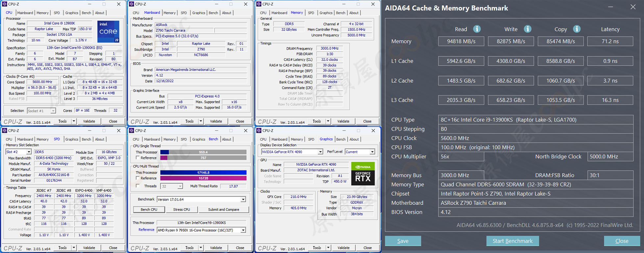
Task: Click the Z790 Taichi Carrara model field
Action: 184,30
